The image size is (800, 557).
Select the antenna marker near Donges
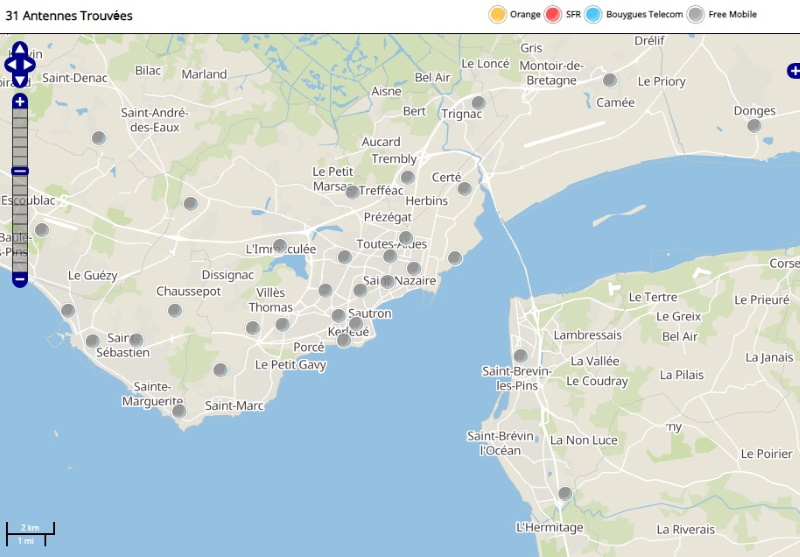(754, 125)
